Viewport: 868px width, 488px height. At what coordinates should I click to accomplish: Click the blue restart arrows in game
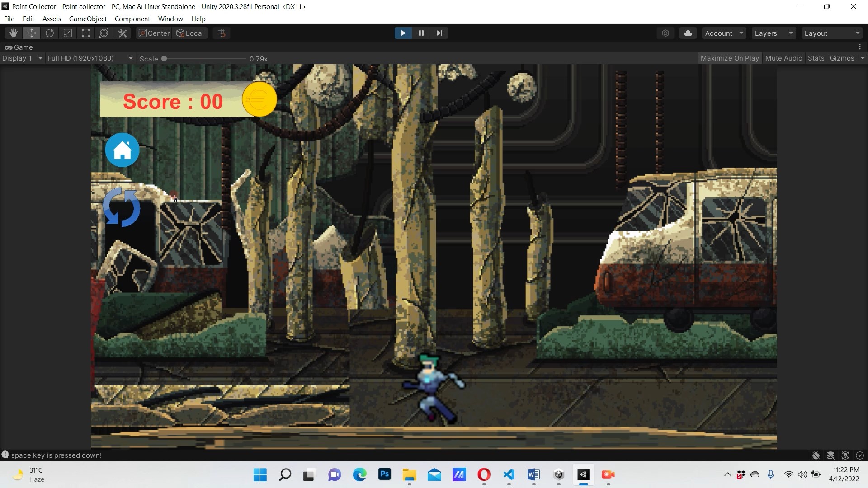point(122,207)
